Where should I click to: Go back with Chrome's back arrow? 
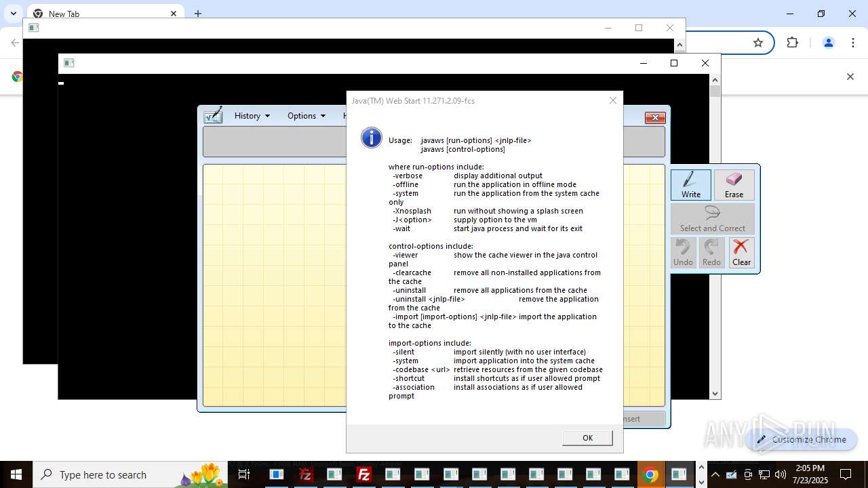tap(15, 43)
